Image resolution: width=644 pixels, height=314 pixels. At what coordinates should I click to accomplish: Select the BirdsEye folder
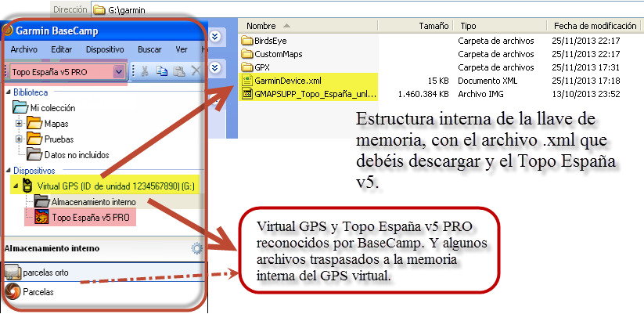point(270,41)
